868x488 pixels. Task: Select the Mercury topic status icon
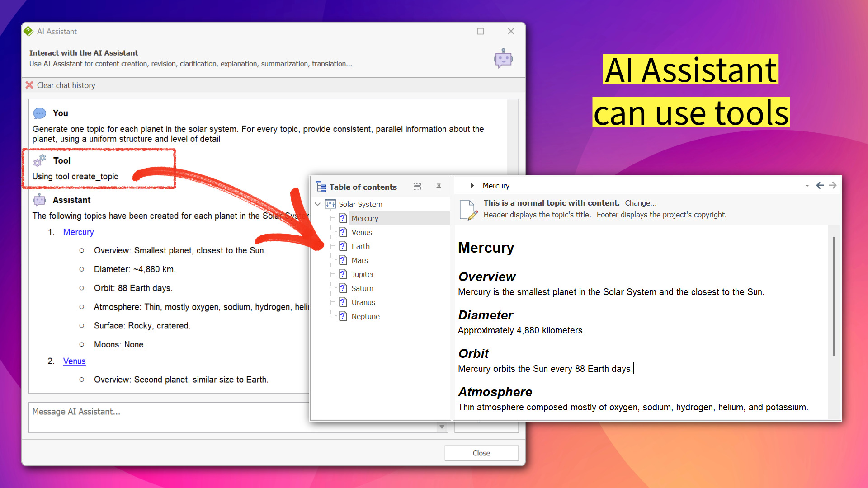[x=343, y=218]
